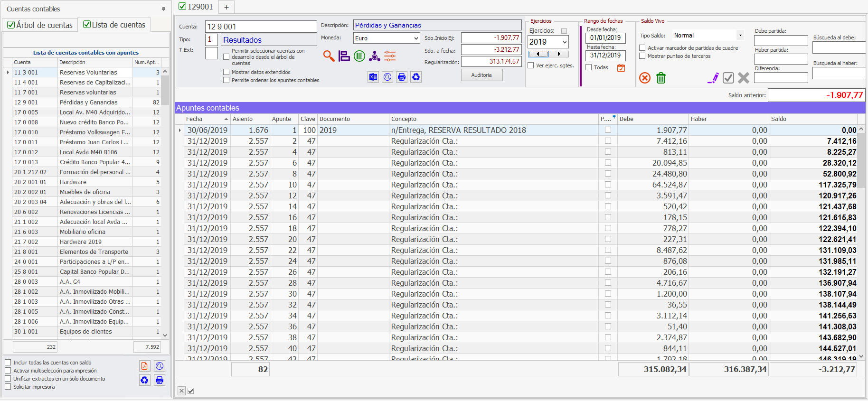This screenshot has width=868, height=401.
Task: Check the Todas dates checkbox
Action: [589, 67]
